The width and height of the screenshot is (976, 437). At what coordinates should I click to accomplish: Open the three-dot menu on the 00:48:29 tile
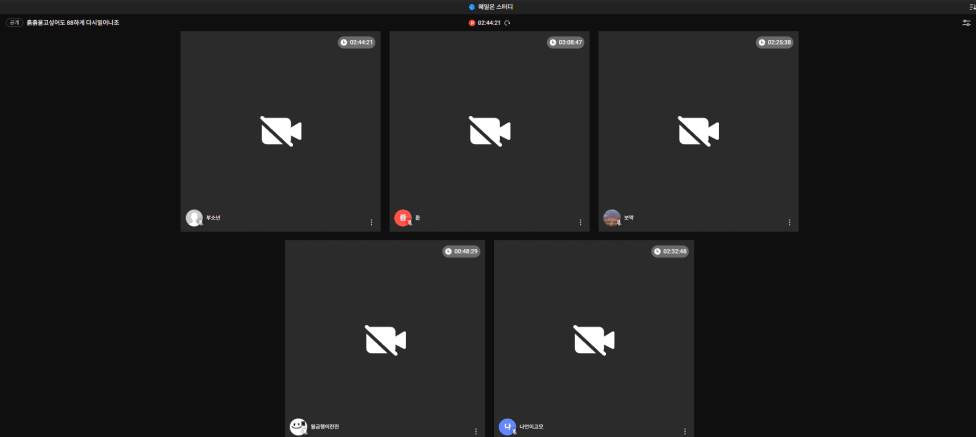pos(476,431)
